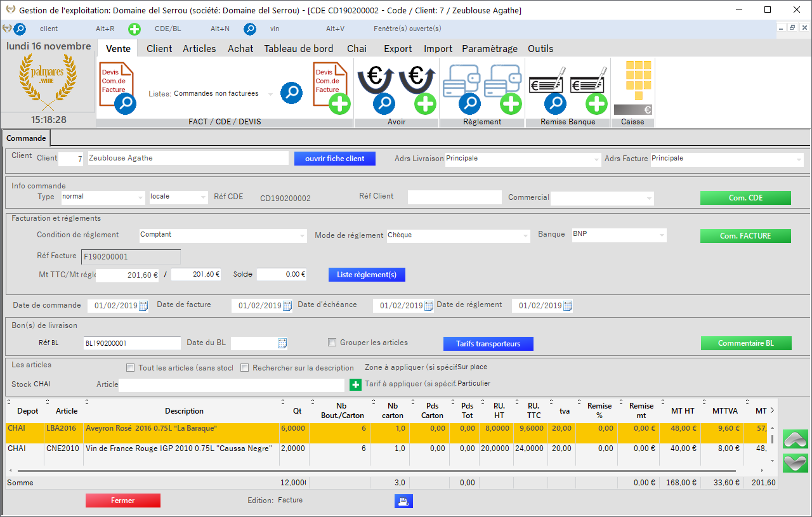The image size is (812, 517).
Task: Open the Caisse cash register
Action: 632,88
